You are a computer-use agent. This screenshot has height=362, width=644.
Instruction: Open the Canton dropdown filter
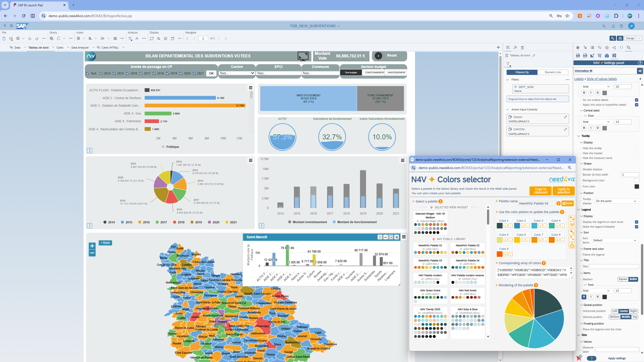click(x=237, y=73)
